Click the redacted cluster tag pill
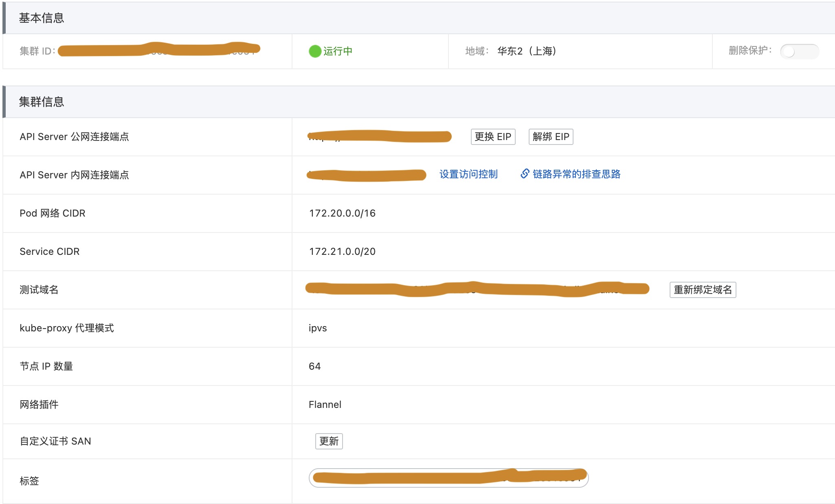The height and width of the screenshot is (504, 835). pyautogui.click(x=448, y=478)
